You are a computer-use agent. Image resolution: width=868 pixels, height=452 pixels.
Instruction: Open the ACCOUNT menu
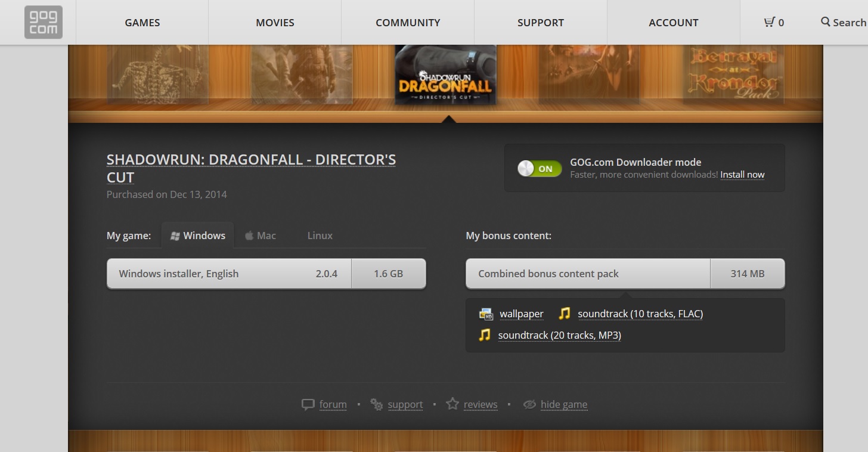674,23
